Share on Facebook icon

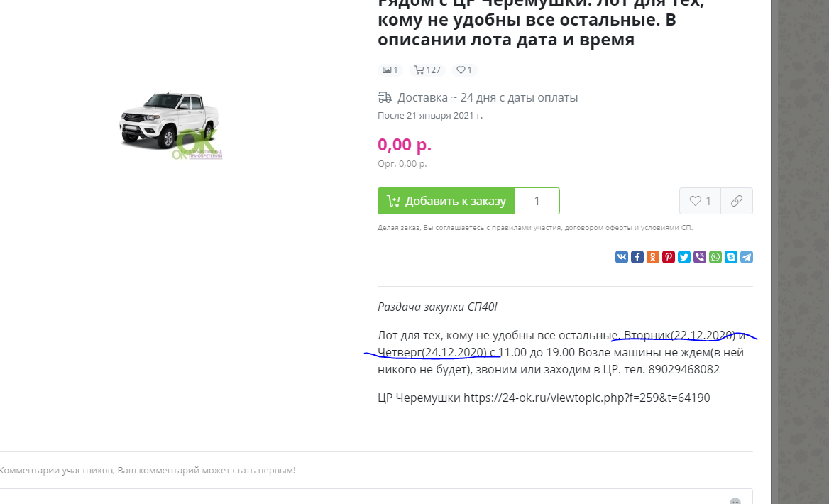[637, 257]
